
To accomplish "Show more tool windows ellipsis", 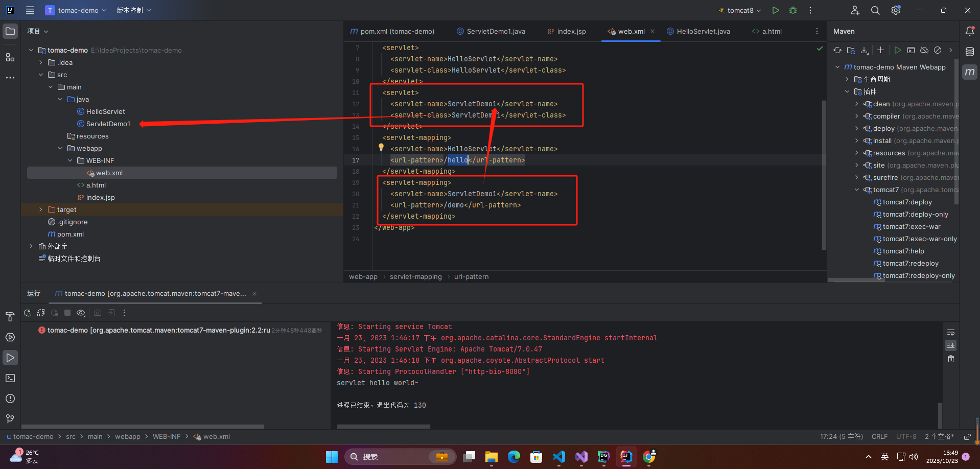I will click(x=10, y=78).
